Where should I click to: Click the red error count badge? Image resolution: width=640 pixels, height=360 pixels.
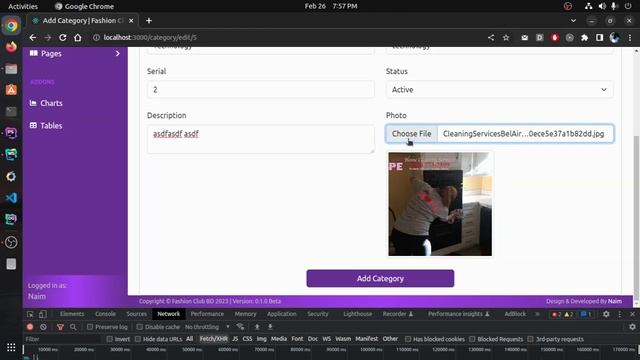point(557,314)
